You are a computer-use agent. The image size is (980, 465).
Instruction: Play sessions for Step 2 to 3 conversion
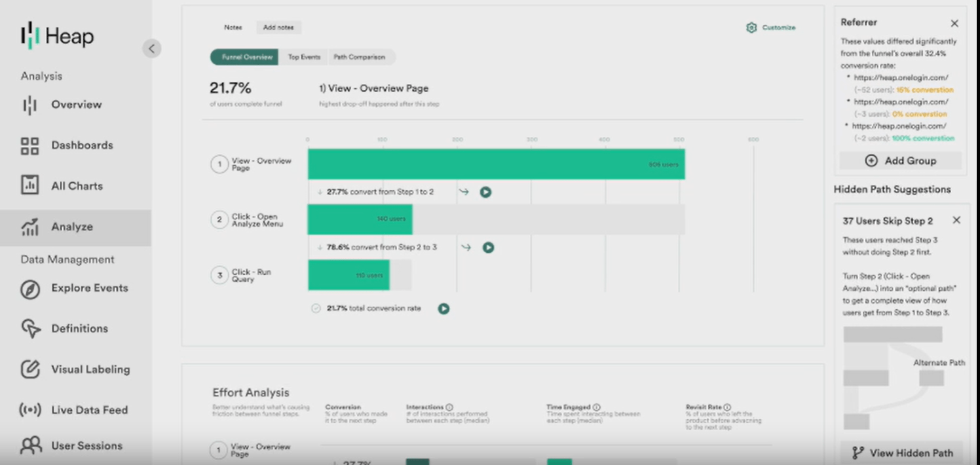(488, 248)
